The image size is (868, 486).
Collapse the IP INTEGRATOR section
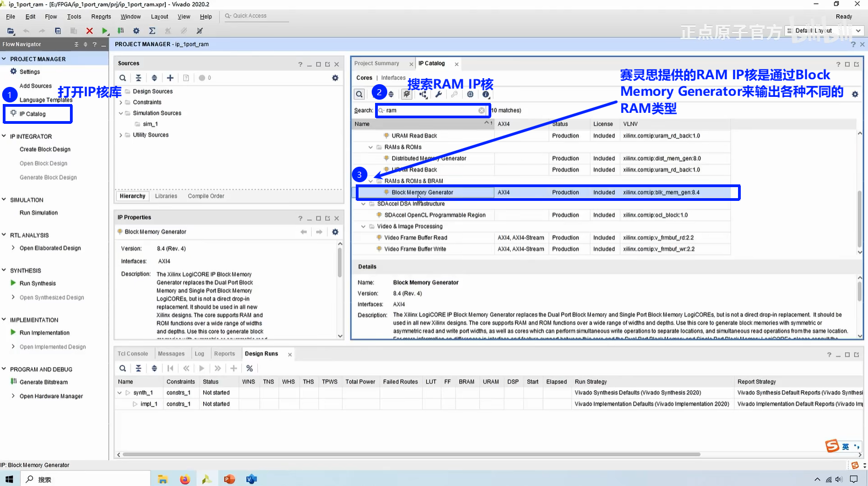[4, 136]
